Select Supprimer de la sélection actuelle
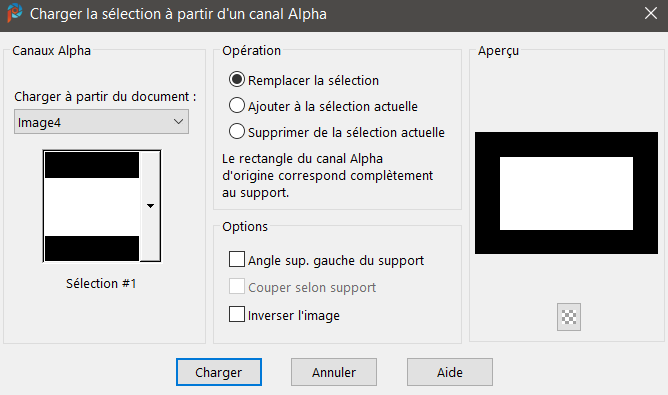 tap(237, 131)
